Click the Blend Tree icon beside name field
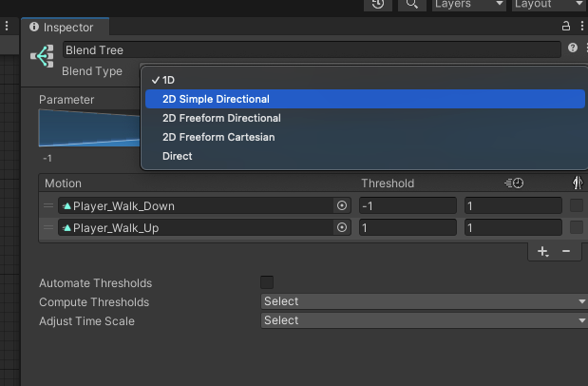The image size is (588, 386). point(43,57)
